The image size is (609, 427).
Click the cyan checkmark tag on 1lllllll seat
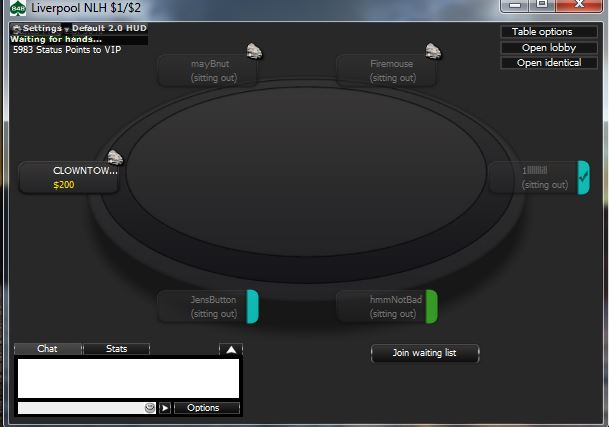pyautogui.click(x=583, y=178)
